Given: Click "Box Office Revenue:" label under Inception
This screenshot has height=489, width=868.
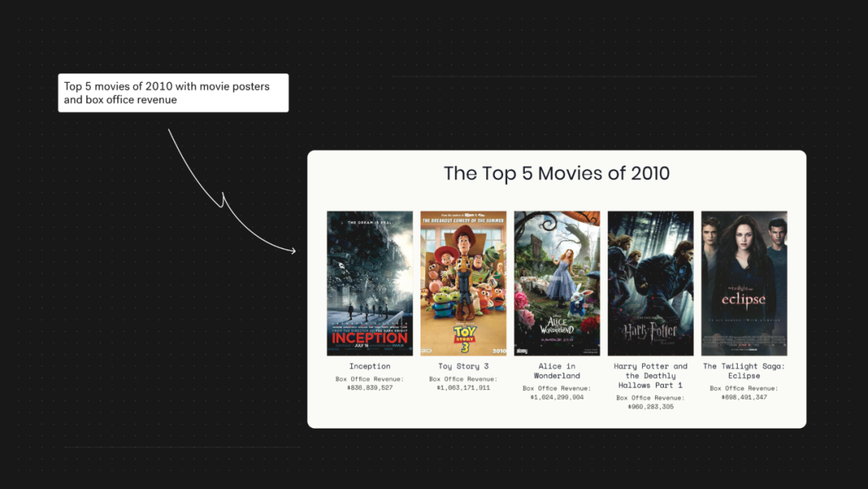Looking at the screenshot, I should pos(370,379).
